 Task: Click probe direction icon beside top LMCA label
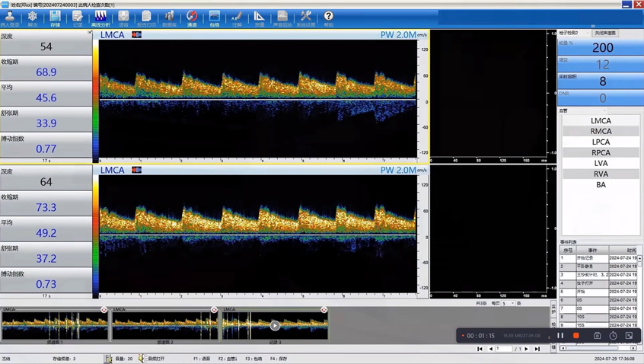pos(137,34)
